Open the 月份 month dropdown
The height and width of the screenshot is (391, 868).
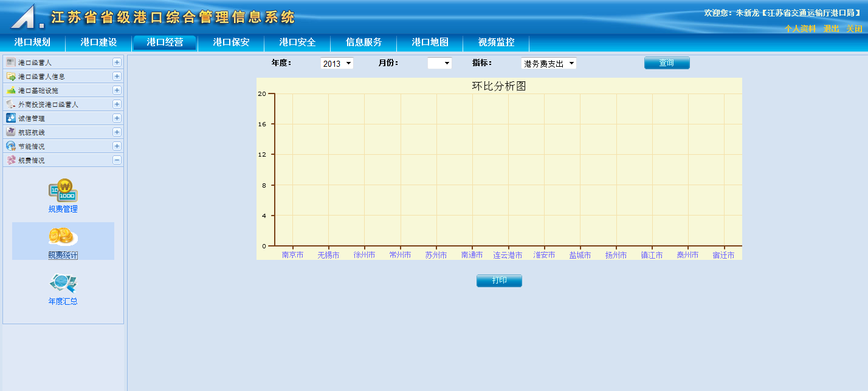coord(439,63)
